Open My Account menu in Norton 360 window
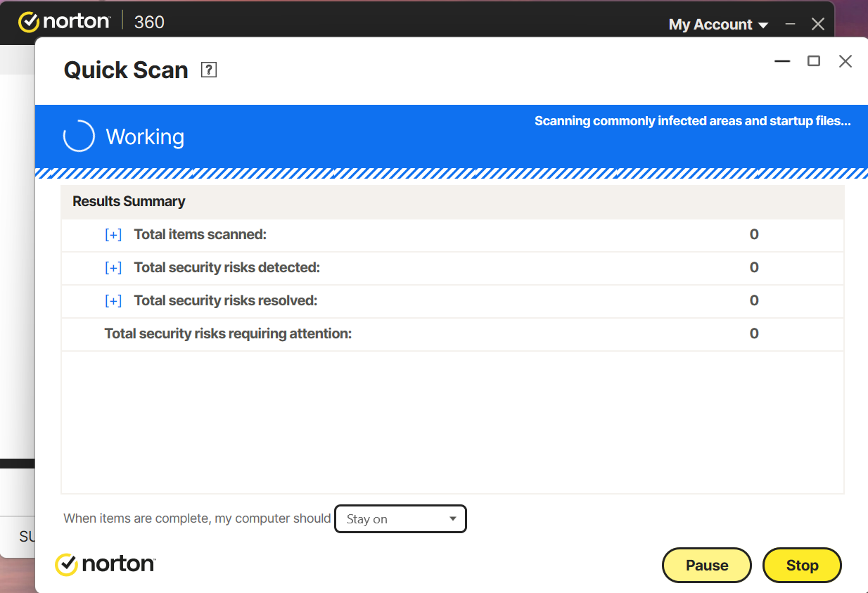This screenshot has height=593, width=868. coord(719,25)
